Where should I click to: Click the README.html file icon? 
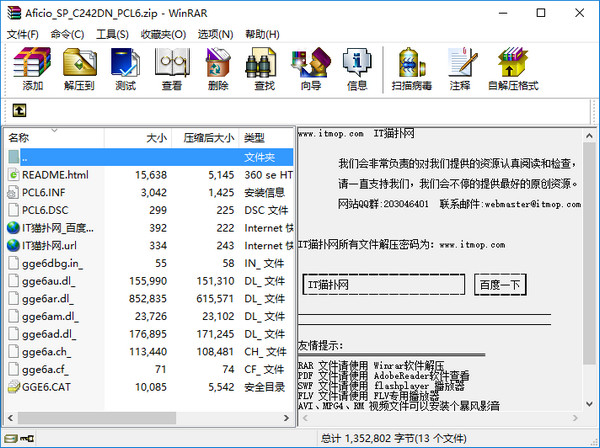[13, 175]
